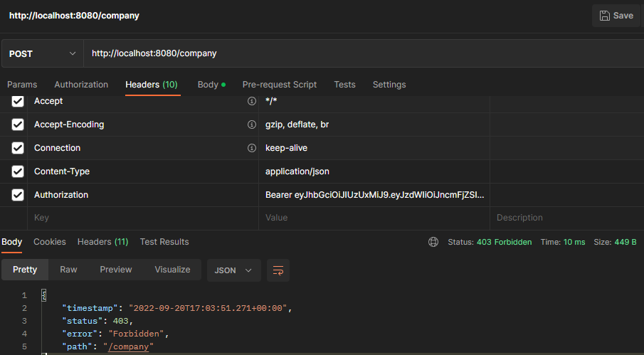The width and height of the screenshot is (644, 355).
Task: Click the Content-Type header key cell
Action: coord(143,171)
